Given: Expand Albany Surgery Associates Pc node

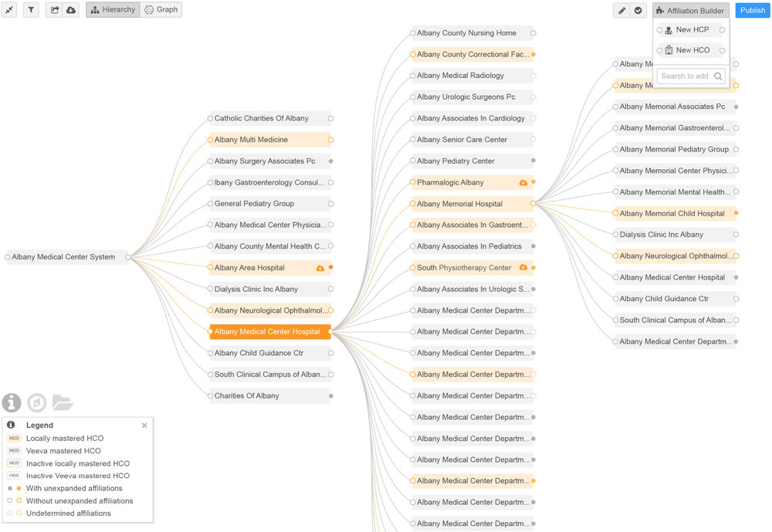Looking at the screenshot, I should click(x=331, y=161).
